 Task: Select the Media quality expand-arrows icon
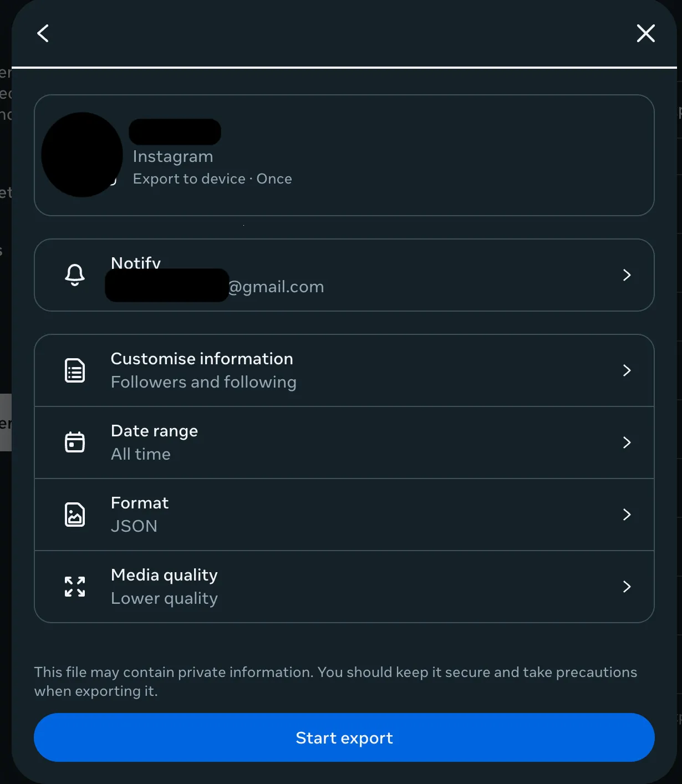[74, 586]
